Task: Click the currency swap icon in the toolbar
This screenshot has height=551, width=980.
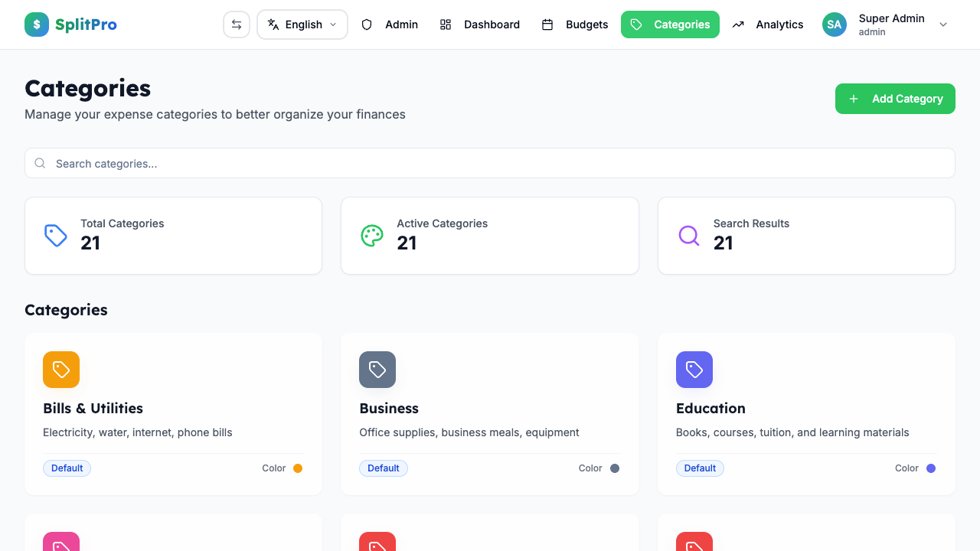Action: tap(236, 24)
